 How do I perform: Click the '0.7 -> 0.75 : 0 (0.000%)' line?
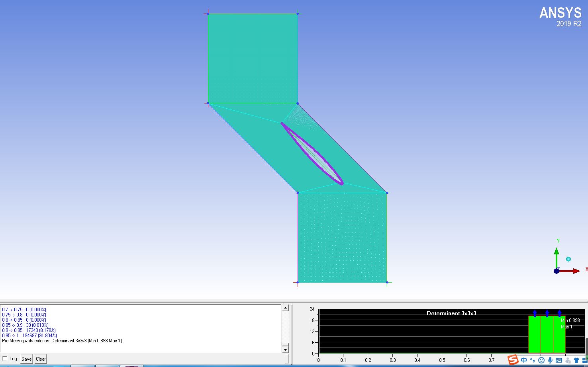click(24, 310)
